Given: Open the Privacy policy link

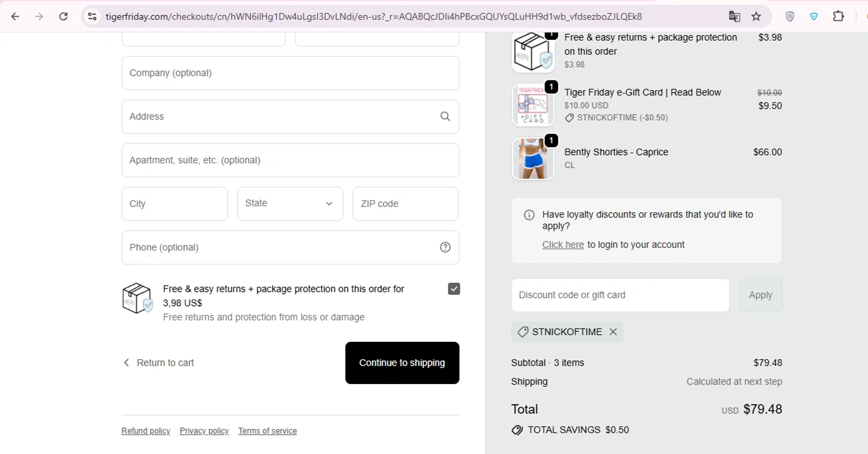Looking at the screenshot, I should 204,431.
